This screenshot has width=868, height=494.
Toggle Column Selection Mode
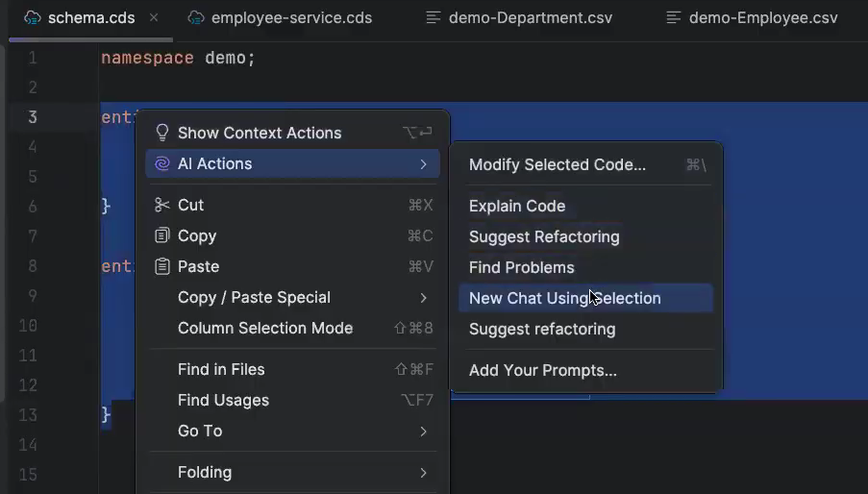point(293,328)
